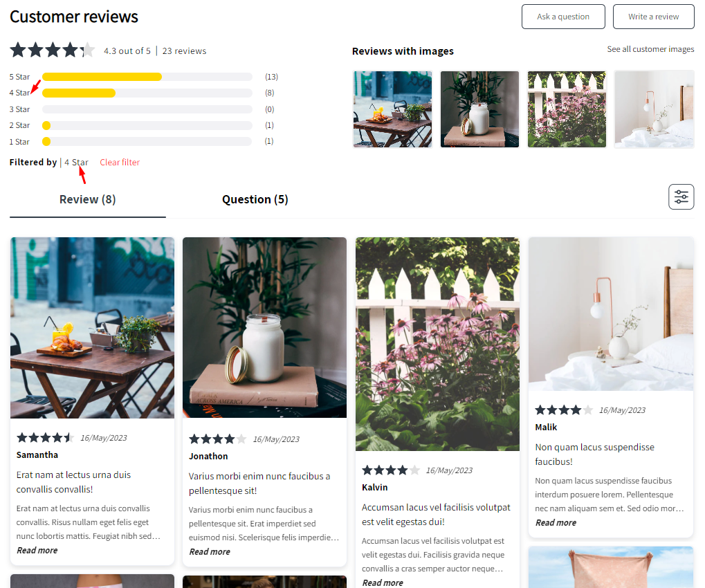Image resolution: width=705 pixels, height=588 pixels.
Task: Expand Read more on Samantha's review
Action: [x=37, y=550]
